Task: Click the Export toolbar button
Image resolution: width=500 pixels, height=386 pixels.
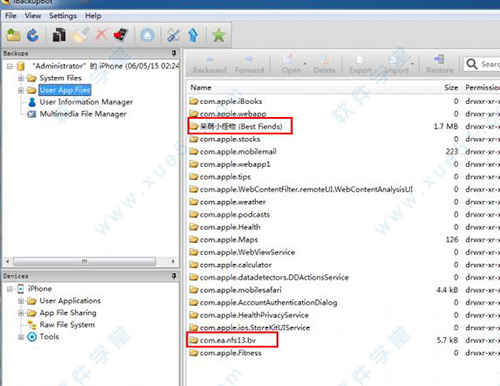Action: coord(361,65)
